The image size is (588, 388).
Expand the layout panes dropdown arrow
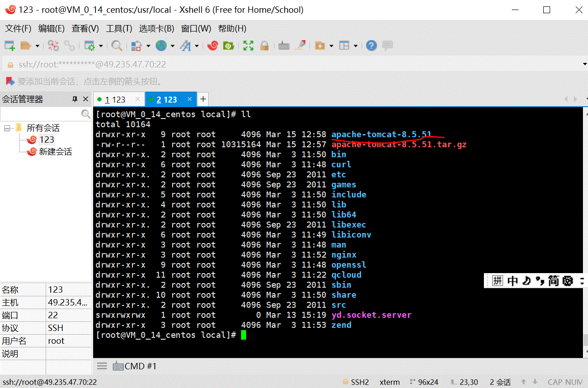[x=356, y=46]
